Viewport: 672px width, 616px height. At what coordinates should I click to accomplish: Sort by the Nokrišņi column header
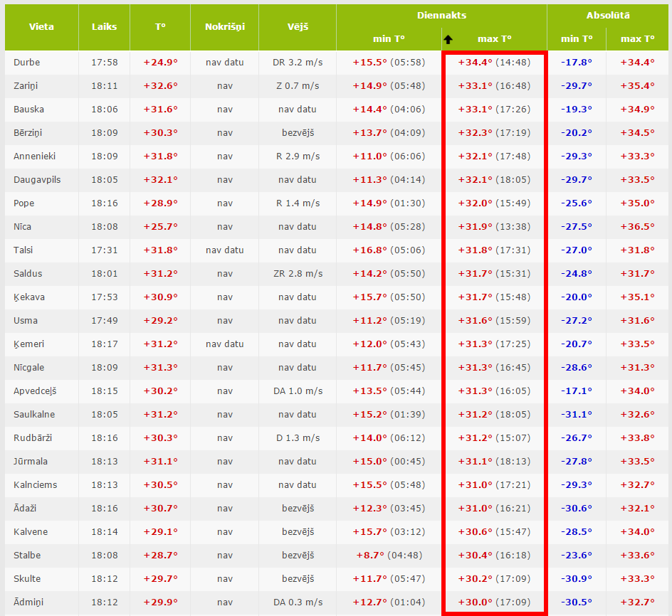(224, 26)
